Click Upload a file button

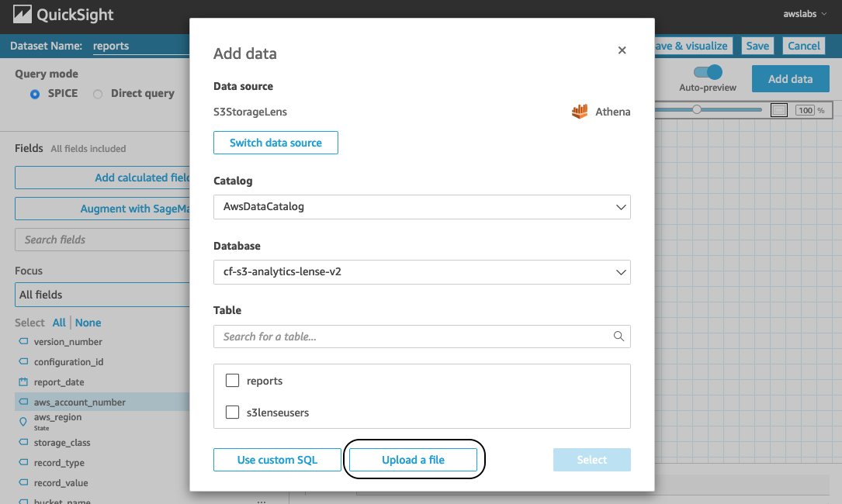[x=413, y=460]
